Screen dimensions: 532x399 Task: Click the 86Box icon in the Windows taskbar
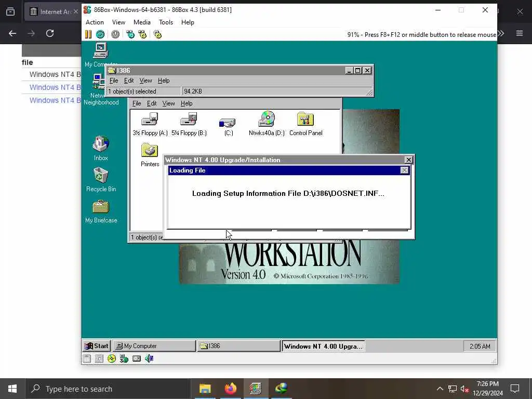pyautogui.click(x=256, y=389)
